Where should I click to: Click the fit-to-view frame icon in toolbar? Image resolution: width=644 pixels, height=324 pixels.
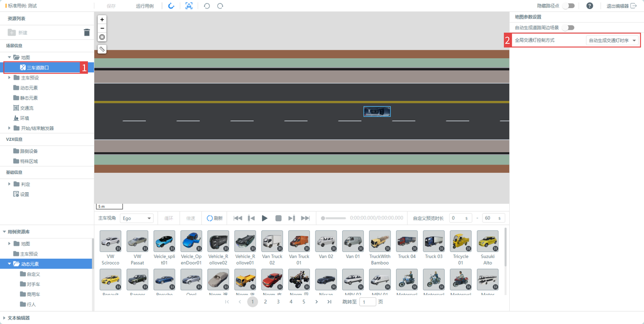(189, 6)
